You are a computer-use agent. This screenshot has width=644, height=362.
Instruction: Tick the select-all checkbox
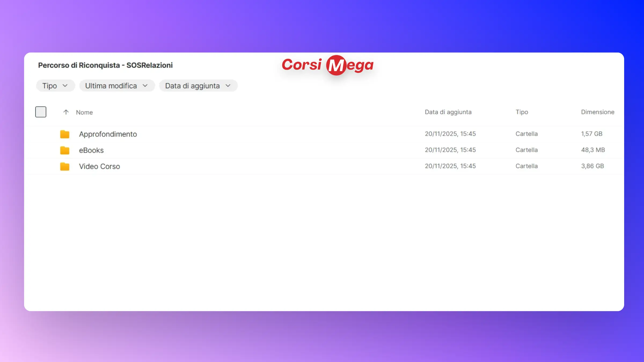pyautogui.click(x=41, y=112)
